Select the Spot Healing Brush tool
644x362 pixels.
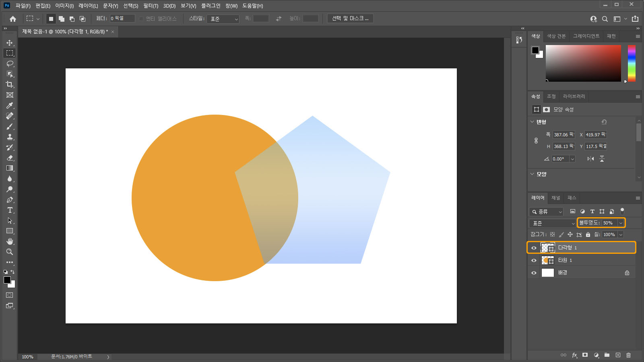[x=10, y=116]
